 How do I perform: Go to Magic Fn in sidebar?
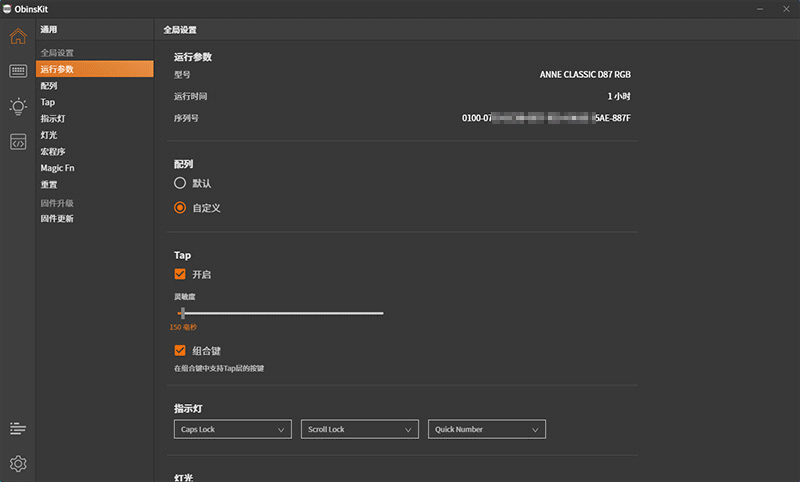(58, 168)
